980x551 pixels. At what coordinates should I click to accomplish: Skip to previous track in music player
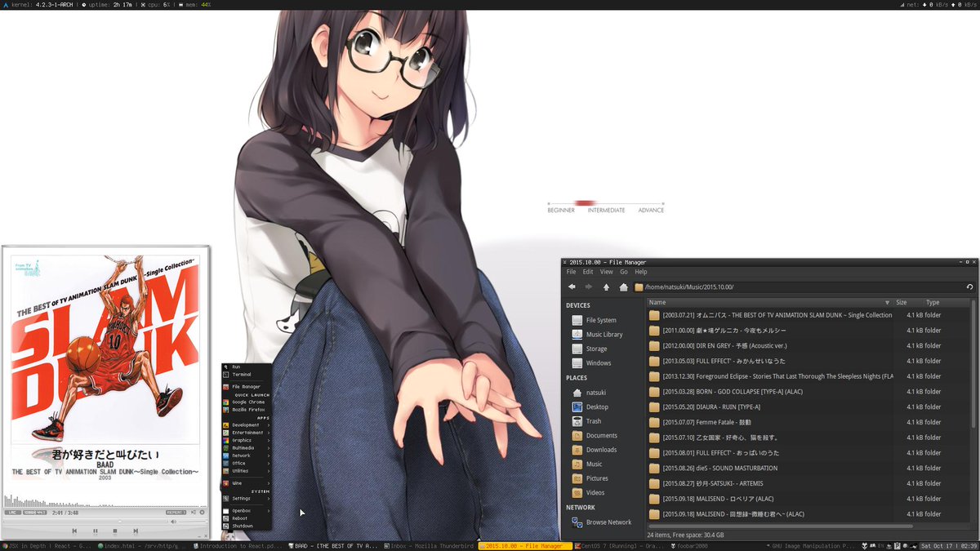(x=74, y=531)
